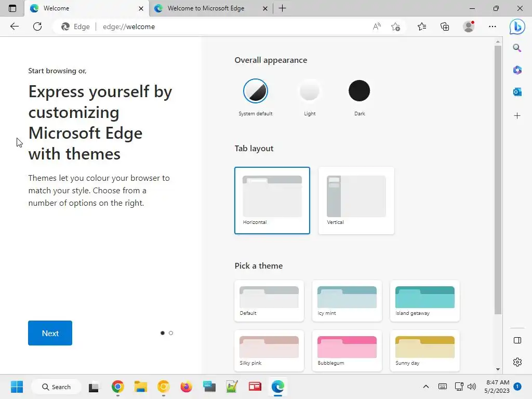
Task: Add a sidebar app with the plus
Action: (517, 116)
